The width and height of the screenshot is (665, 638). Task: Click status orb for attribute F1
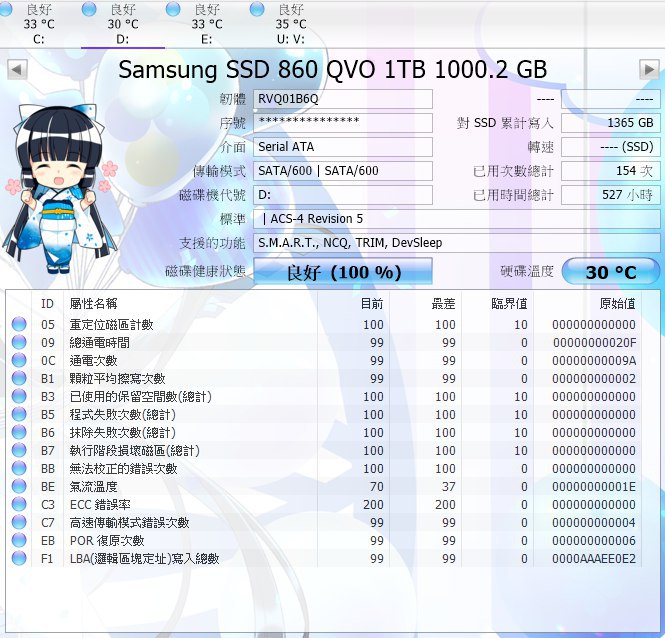coord(19,558)
